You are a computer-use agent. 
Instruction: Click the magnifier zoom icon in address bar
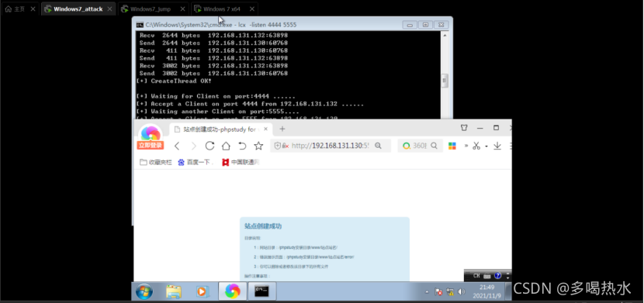[x=379, y=146]
